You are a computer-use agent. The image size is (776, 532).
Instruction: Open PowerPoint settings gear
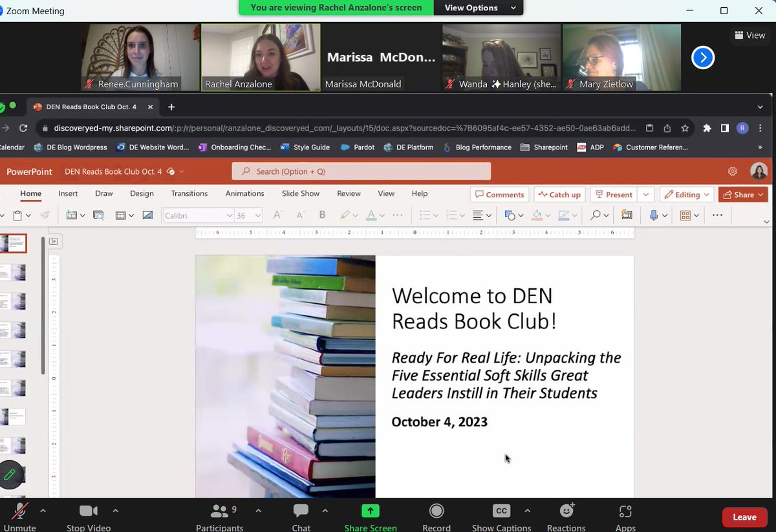click(732, 171)
